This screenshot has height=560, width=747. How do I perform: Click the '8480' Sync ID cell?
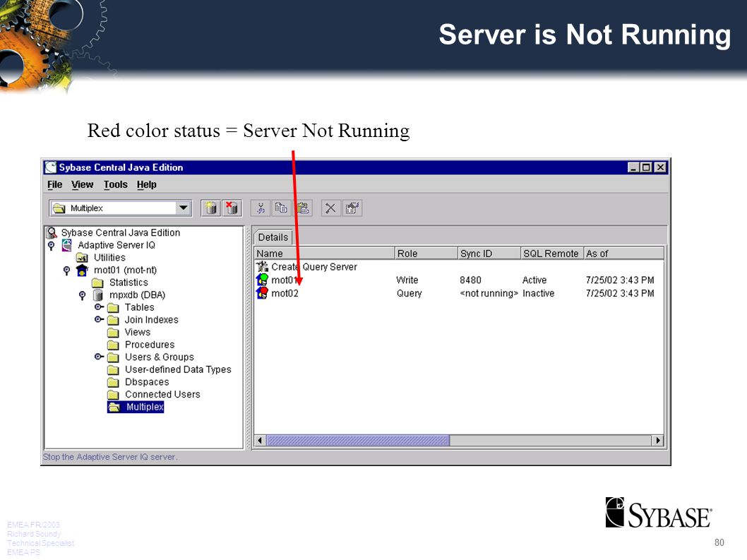click(470, 280)
